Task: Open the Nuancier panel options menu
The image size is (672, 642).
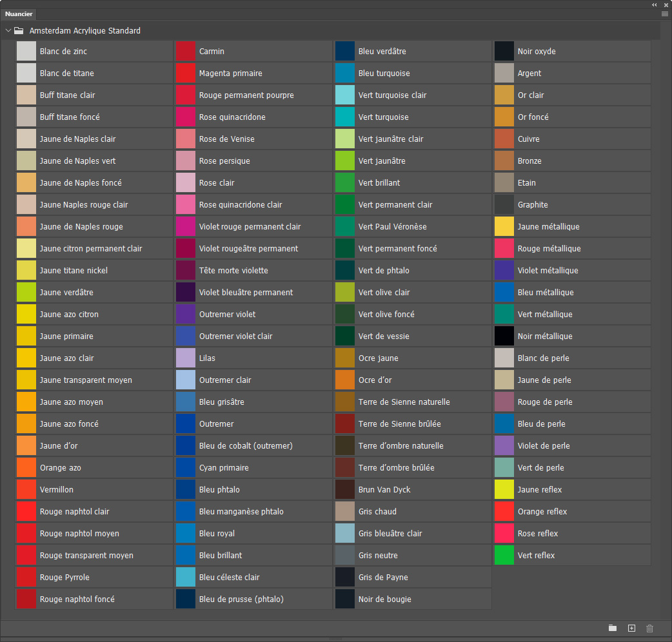Action: (665, 14)
